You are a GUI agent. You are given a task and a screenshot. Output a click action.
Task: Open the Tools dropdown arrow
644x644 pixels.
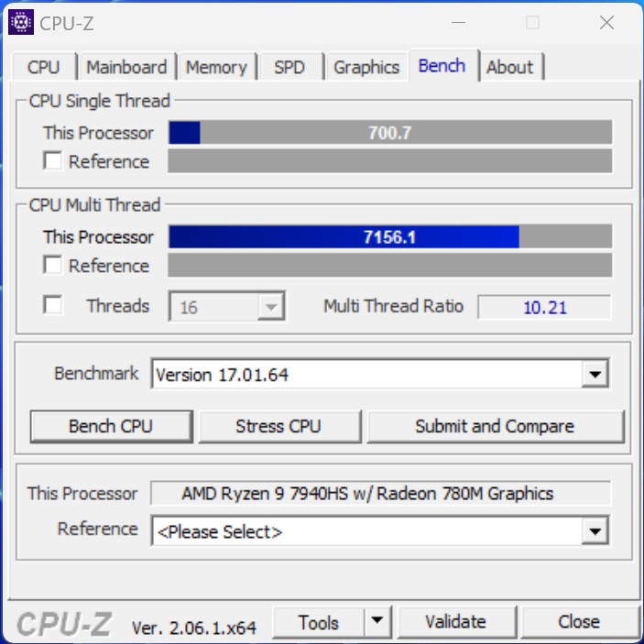coord(377,621)
